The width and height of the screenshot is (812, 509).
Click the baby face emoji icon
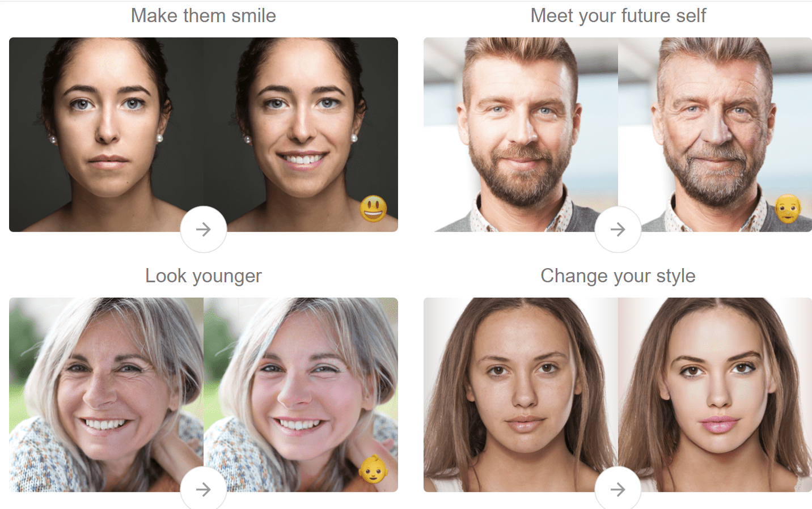374,469
